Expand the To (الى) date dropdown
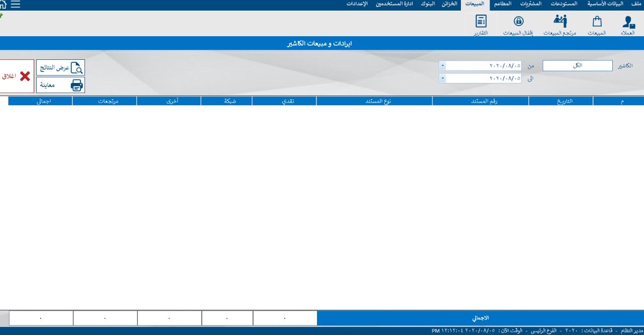 [x=442, y=78]
